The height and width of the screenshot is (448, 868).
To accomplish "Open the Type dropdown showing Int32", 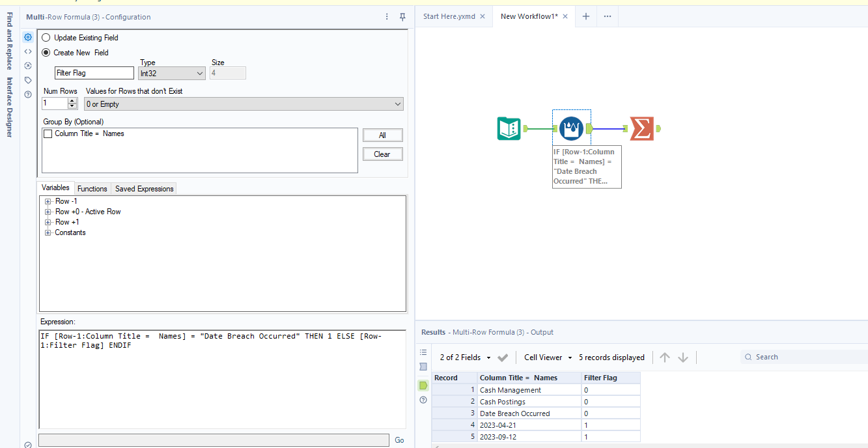I will [x=201, y=73].
